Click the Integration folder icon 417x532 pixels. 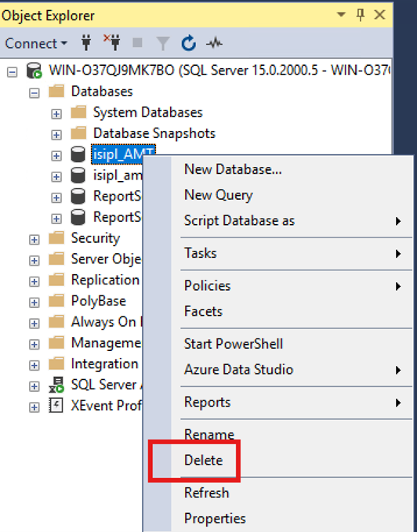coord(56,364)
